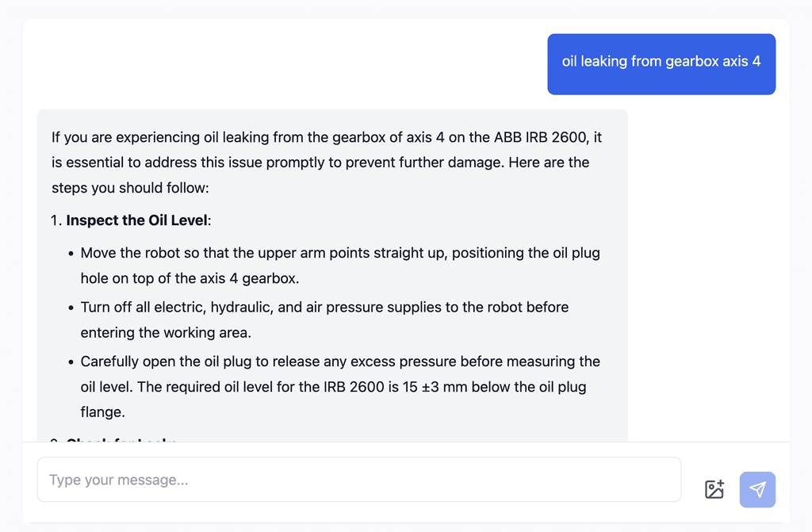The width and height of the screenshot is (812, 532).
Task: Click the dot marker before 'Carefully open'
Action: point(71,362)
